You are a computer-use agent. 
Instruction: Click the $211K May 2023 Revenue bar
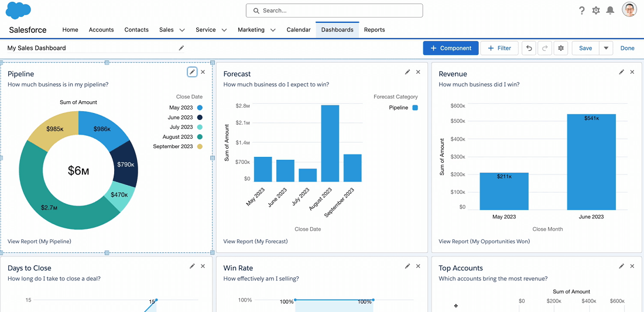tap(504, 191)
